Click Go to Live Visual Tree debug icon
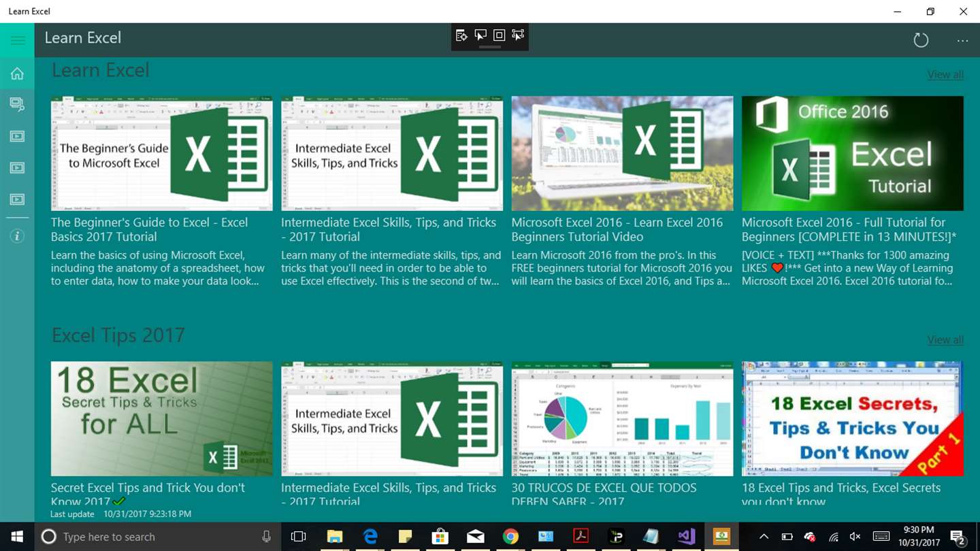 tap(461, 35)
